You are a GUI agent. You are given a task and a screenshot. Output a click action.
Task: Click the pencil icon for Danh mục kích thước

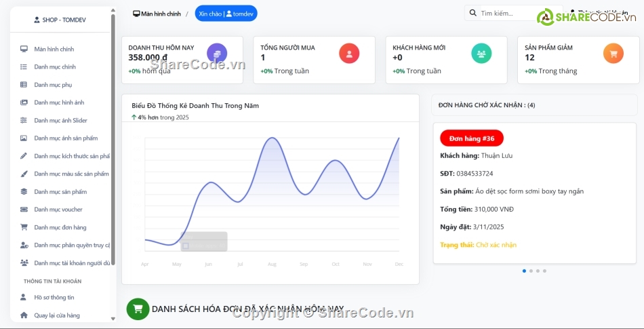[x=24, y=156]
